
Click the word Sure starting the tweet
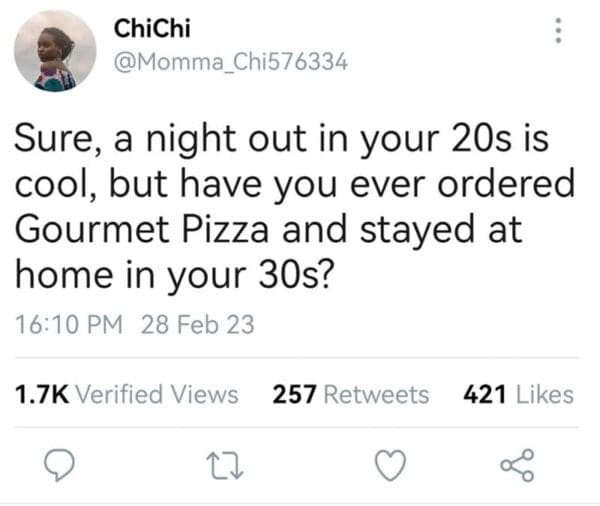coord(54,140)
